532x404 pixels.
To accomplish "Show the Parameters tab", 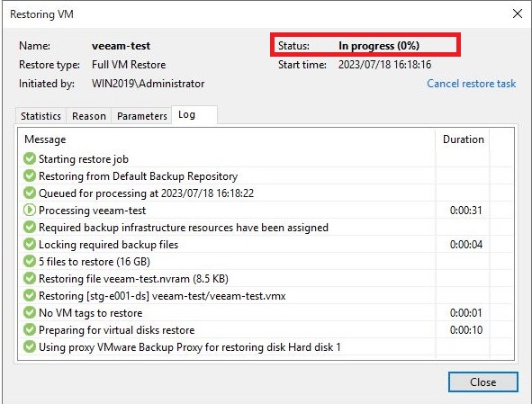I will [142, 116].
